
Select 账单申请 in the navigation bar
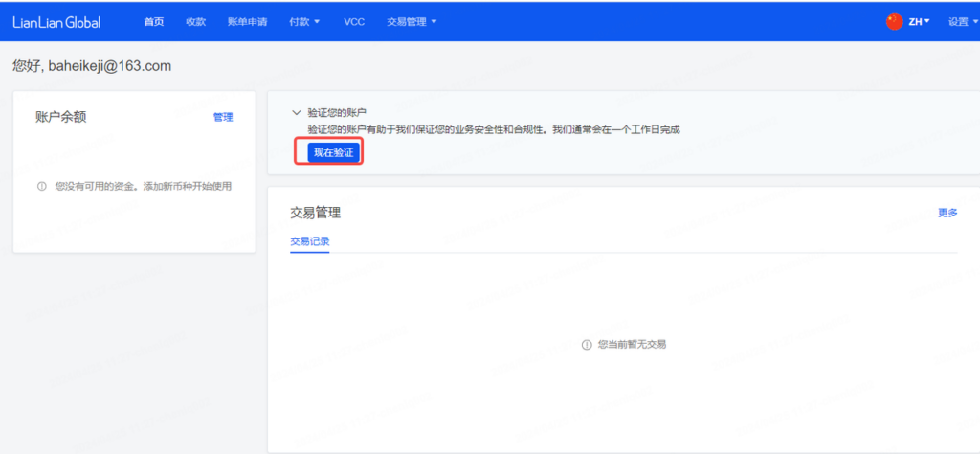(x=247, y=21)
